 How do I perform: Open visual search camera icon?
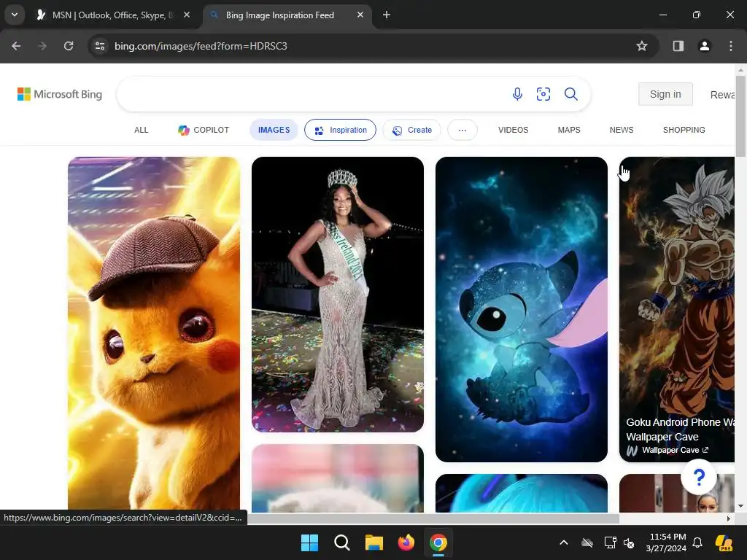(x=543, y=94)
